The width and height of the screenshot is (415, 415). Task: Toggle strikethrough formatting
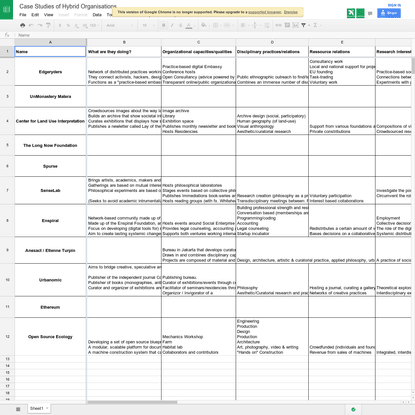(x=180, y=25)
